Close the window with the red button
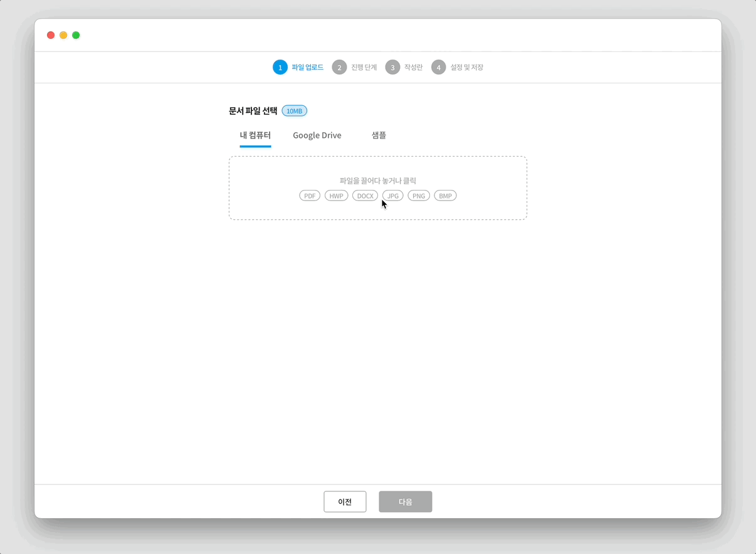Image resolution: width=756 pixels, height=554 pixels. pos(51,35)
